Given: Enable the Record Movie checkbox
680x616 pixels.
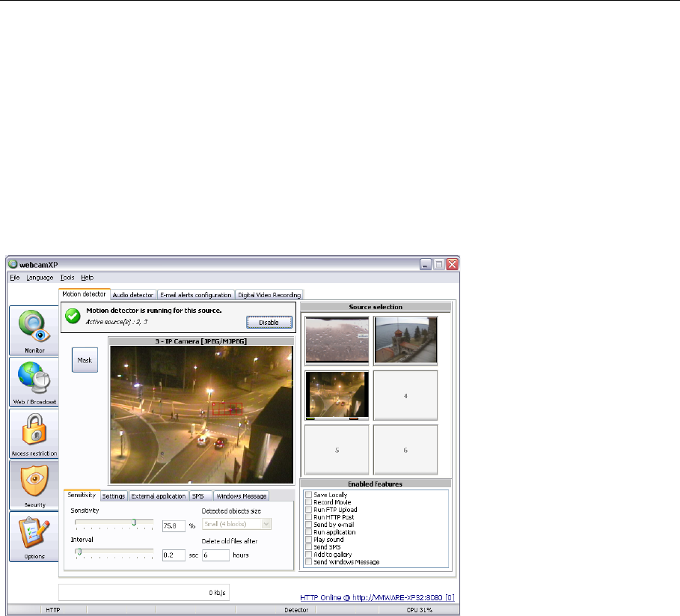Looking at the screenshot, I should pyautogui.click(x=309, y=501).
